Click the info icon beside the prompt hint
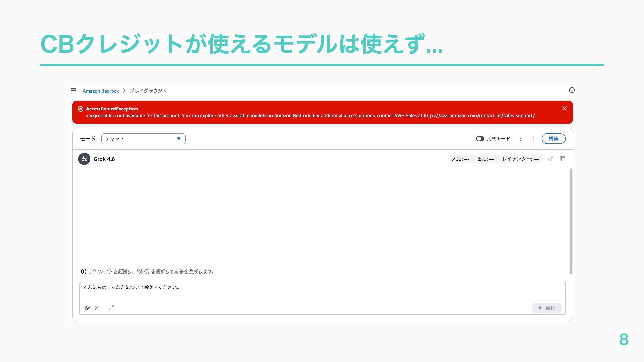 click(x=84, y=271)
